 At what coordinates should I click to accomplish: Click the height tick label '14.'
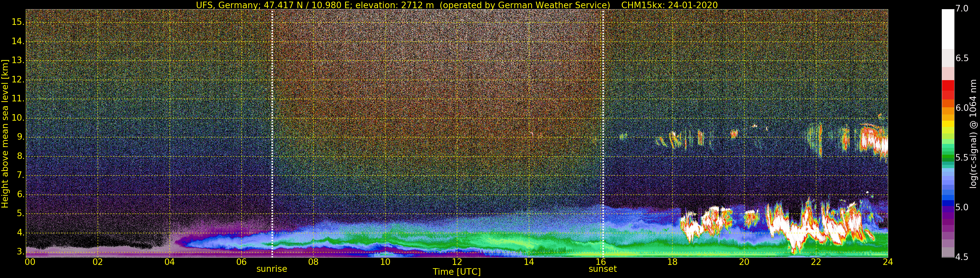18,41
